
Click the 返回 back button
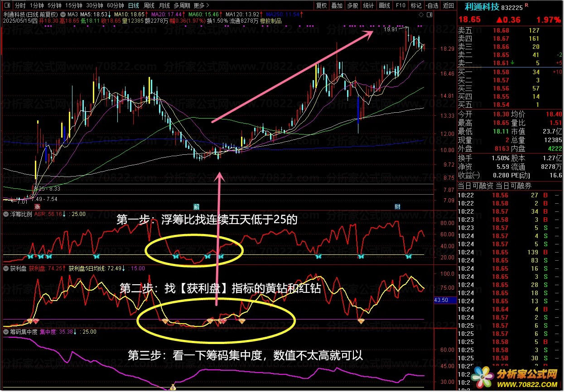tap(448, 6)
